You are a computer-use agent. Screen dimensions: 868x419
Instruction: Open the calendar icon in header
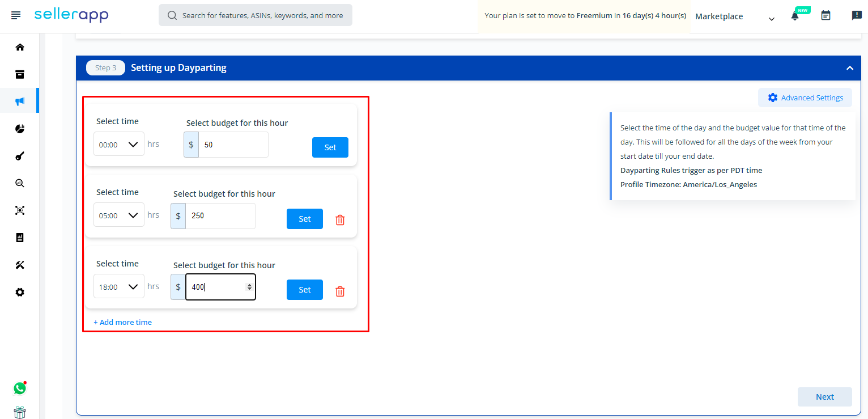(826, 16)
